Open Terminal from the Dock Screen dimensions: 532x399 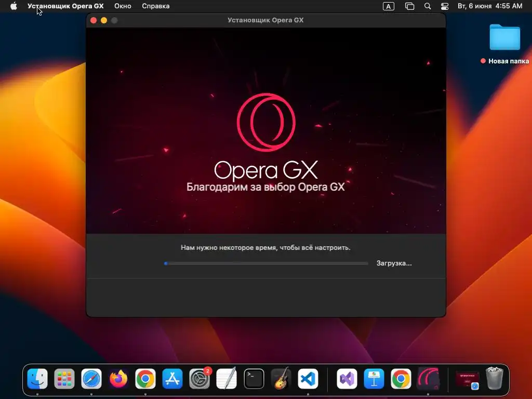[x=254, y=379]
